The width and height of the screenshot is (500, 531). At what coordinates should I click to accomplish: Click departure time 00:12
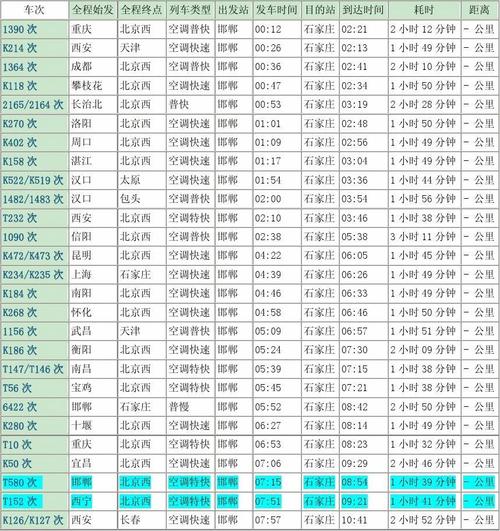click(x=268, y=29)
